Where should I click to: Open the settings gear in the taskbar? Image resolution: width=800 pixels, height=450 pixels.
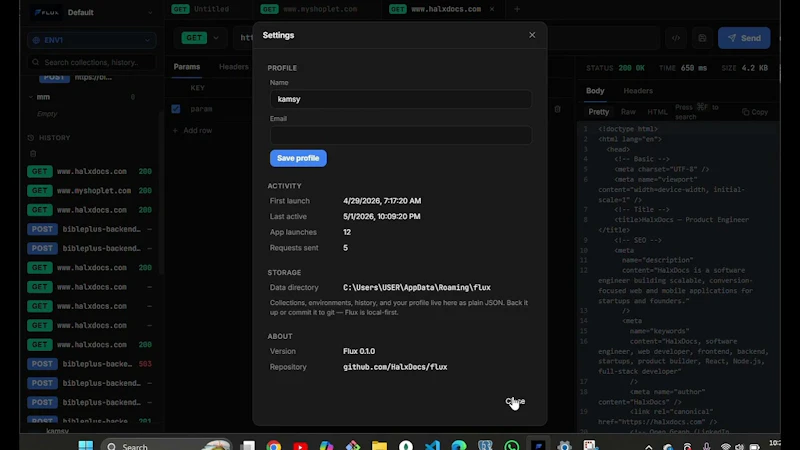pos(564,445)
